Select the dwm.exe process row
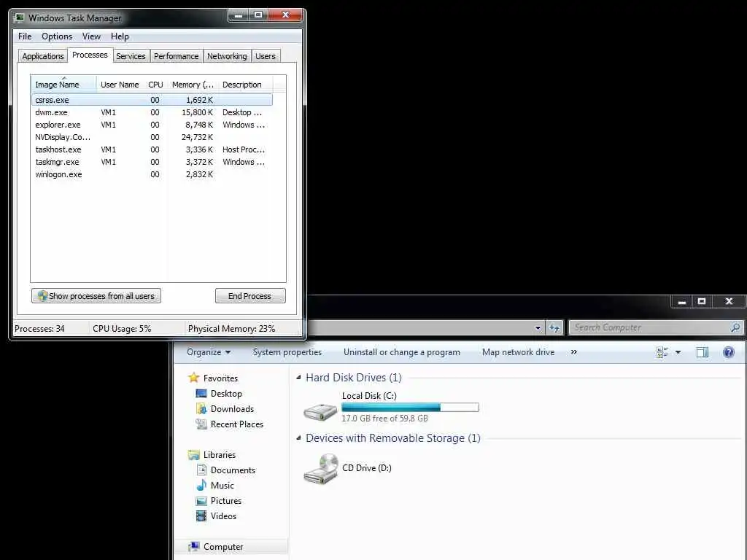Image resolution: width=747 pixels, height=560 pixels. pyautogui.click(x=152, y=112)
